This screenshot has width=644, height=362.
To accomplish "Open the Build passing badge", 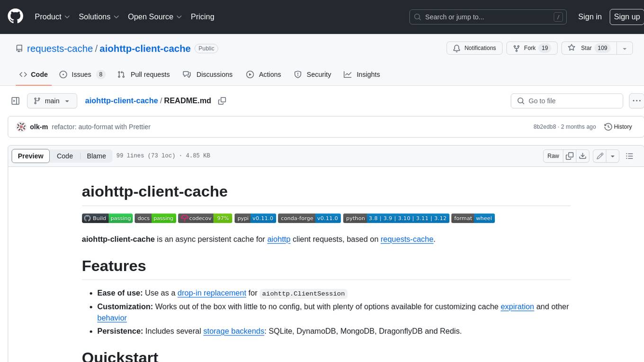I will [x=107, y=218].
